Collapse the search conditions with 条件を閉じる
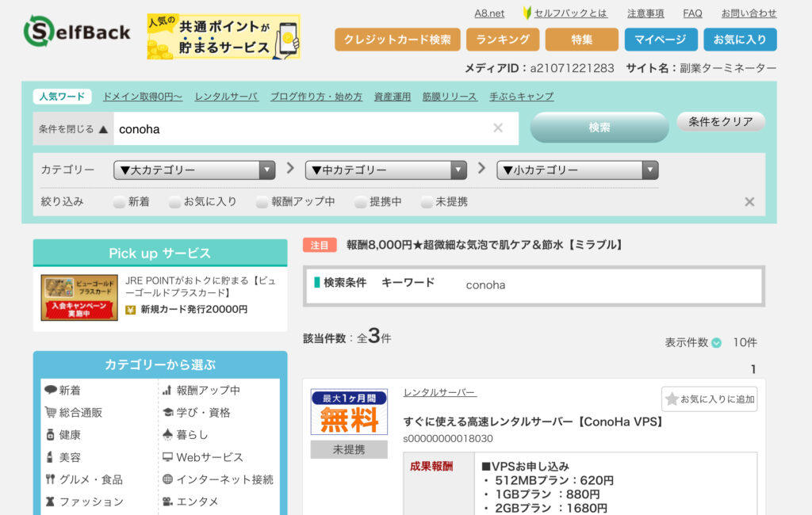This screenshot has width=812, height=515. point(73,129)
